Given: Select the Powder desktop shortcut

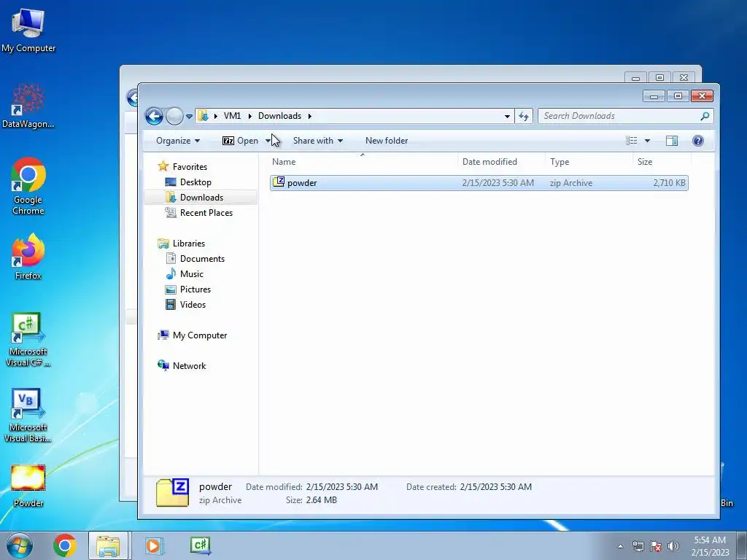Looking at the screenshot, I should coord(28,485).
